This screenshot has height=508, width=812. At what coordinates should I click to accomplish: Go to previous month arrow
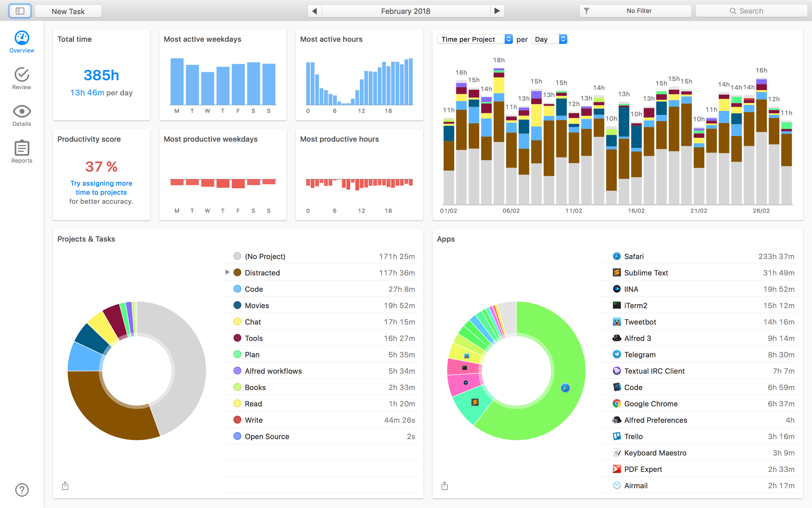pos(315,11)
